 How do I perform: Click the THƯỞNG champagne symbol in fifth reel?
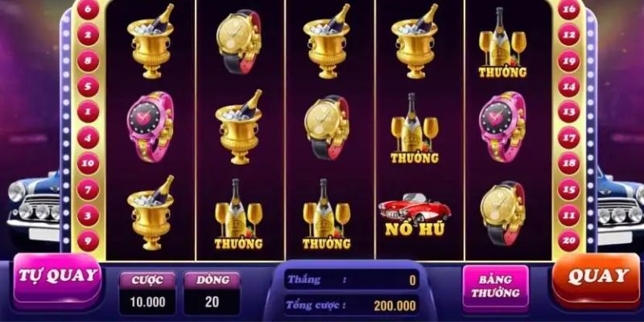pyautogui.click(x=502, y=43)
